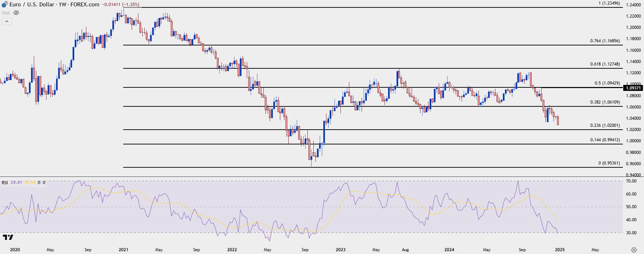Click the 2025 label on time axis
The image size is (644, 254).
[x=560, y=250]
